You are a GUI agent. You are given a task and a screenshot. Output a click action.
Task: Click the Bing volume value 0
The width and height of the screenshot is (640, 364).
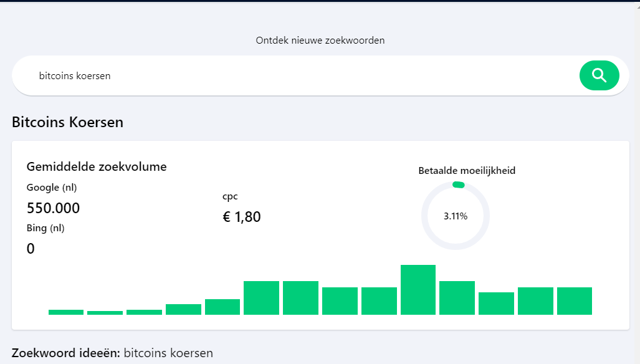tap(31, 249)
